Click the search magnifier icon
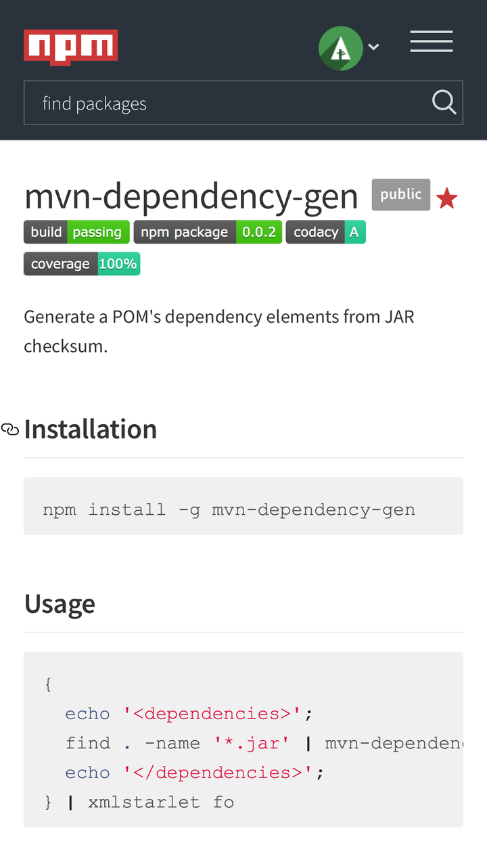This screenshot has height=868, width=487. [x=444, y=103]
